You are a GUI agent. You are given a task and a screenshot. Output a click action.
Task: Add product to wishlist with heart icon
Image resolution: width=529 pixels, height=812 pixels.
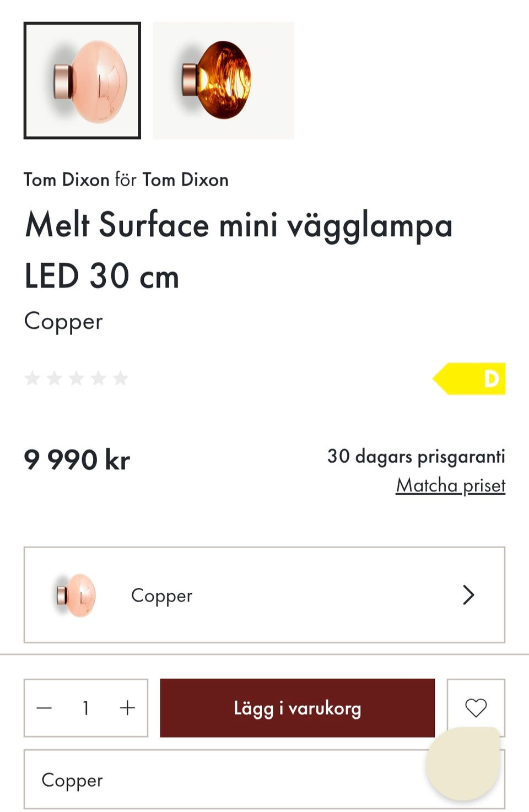click(x=476, y=707)
